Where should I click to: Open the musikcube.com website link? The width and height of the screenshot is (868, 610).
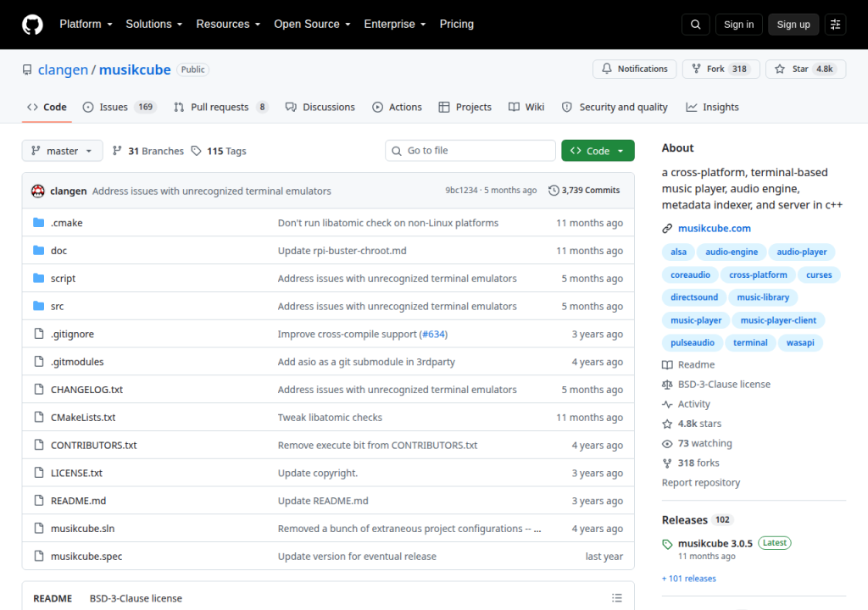click(714, 228)
